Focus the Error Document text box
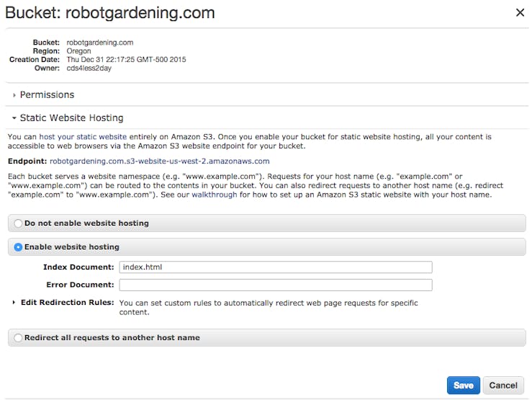Viewport: 532px width, 400px height. click(276, 285)
